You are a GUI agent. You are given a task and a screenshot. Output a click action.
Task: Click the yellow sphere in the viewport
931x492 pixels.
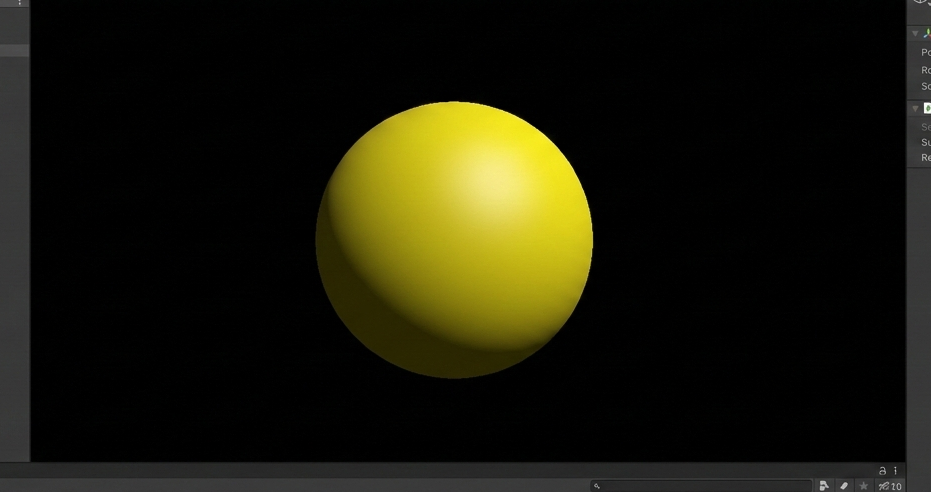click(x=454, y=240)
